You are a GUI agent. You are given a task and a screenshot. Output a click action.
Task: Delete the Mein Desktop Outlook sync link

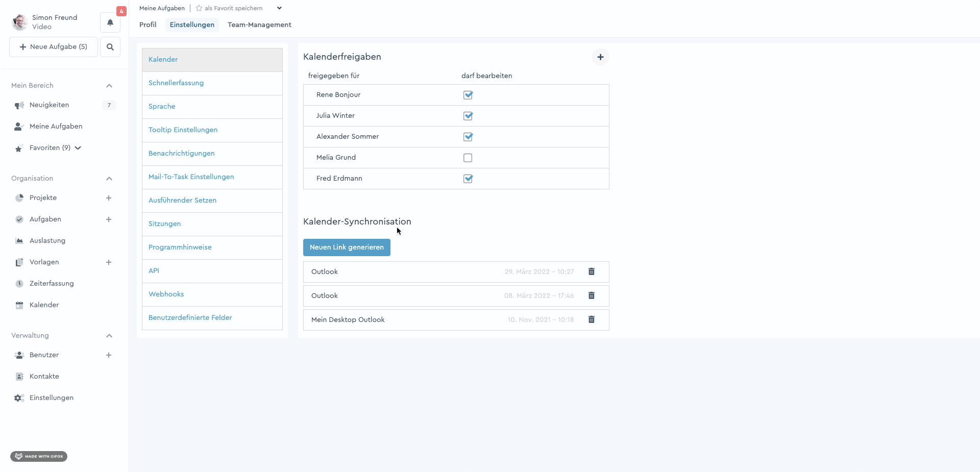[592, 319]
